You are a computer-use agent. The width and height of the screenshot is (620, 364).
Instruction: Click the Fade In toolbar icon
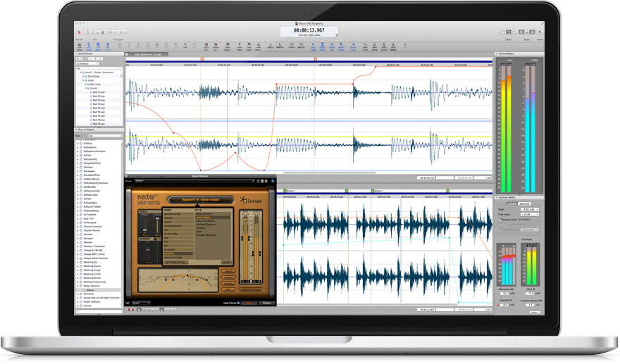(x=292, y=46)
